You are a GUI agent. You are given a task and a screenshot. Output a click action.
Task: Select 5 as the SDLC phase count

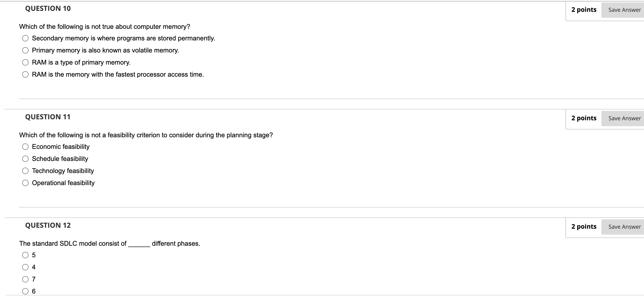[25, 255]
